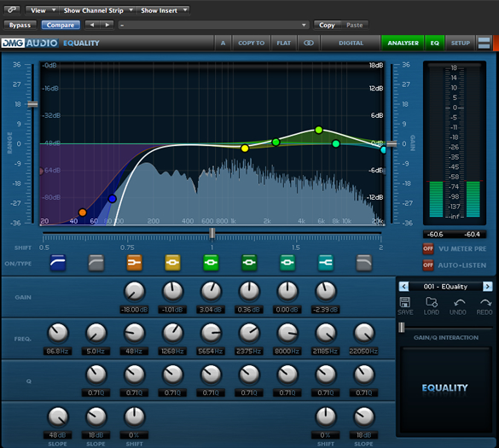Select the blue node on the graph
Screen dimensions: 499x448
coord(112,199)
